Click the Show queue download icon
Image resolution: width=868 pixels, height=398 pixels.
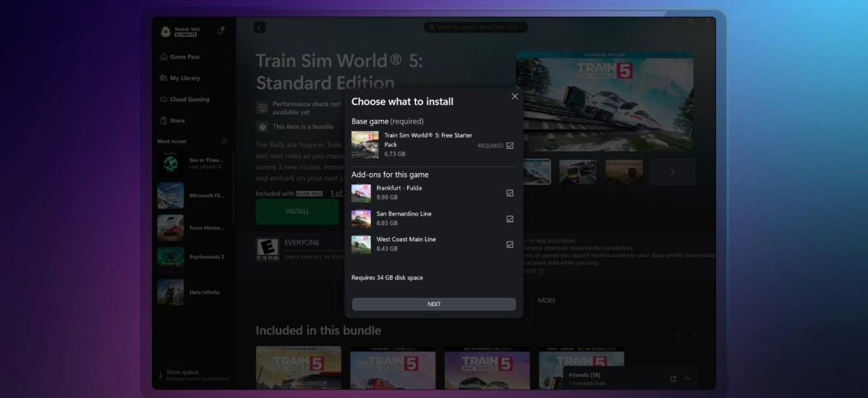pos(161,375)
